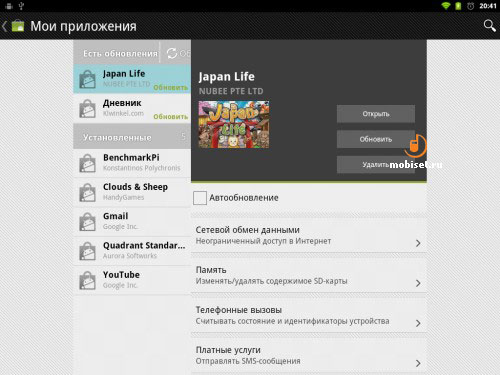
Task: Select the BenchmarkPi app icon
Action: click(x=87, y=163)
